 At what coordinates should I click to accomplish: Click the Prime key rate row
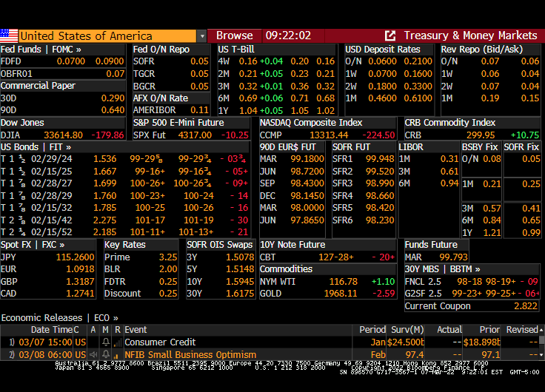(141, 257)
